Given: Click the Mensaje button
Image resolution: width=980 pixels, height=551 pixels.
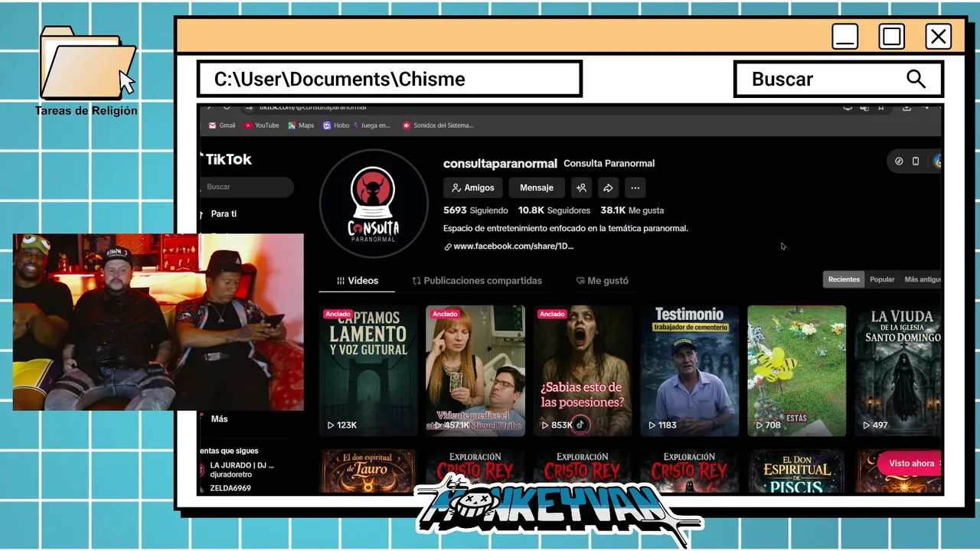Looking at the screenshot, I should click(537, 187).
